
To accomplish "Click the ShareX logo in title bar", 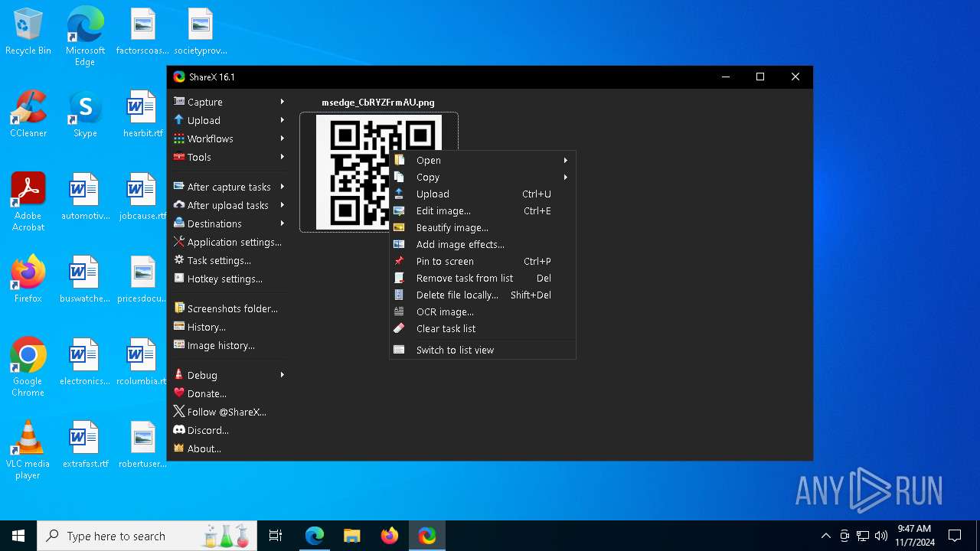I will point(179,77).
